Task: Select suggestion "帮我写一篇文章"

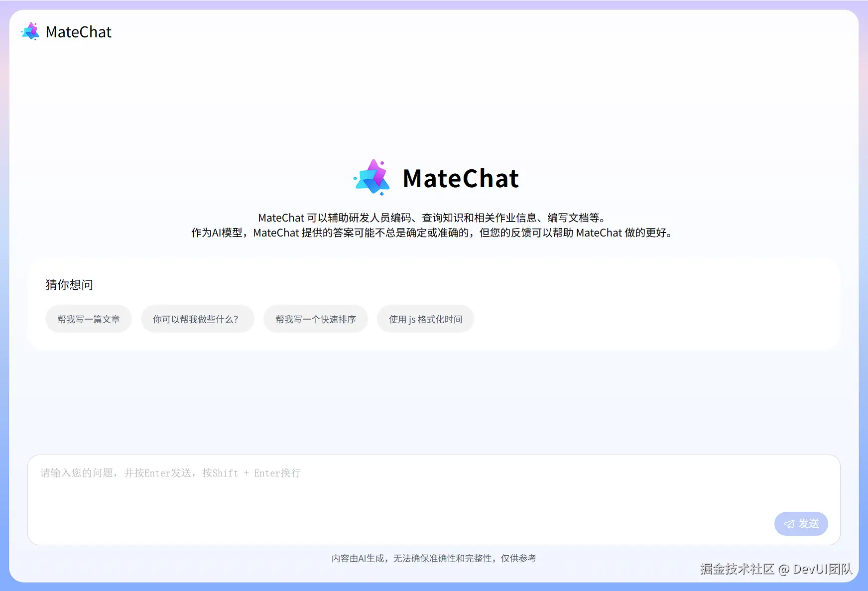Action: [89, 319]
